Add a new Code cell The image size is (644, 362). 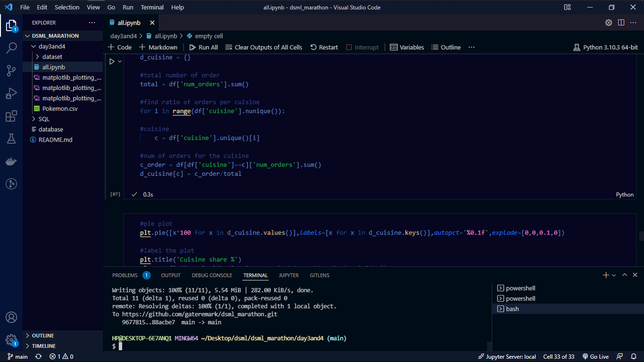point(120,47)
